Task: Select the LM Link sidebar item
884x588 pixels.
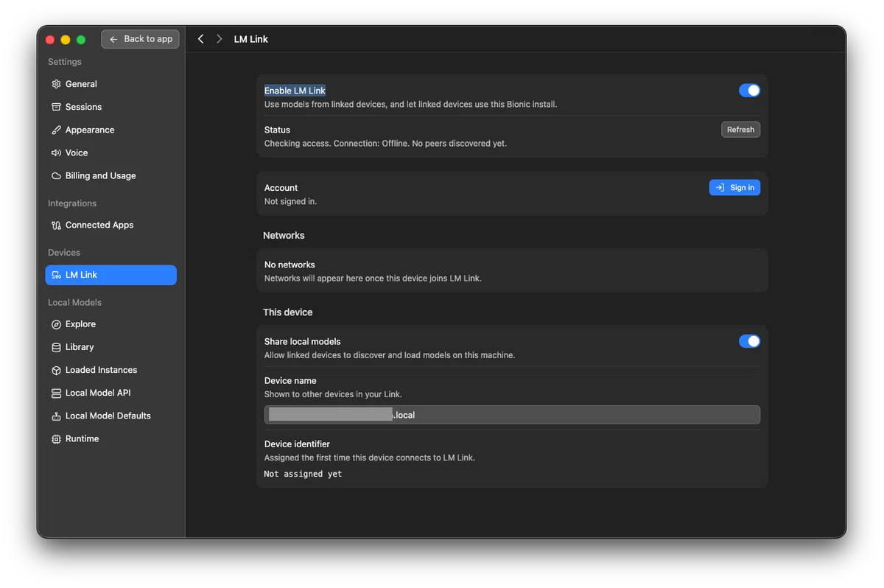Action: click(110, 275)
